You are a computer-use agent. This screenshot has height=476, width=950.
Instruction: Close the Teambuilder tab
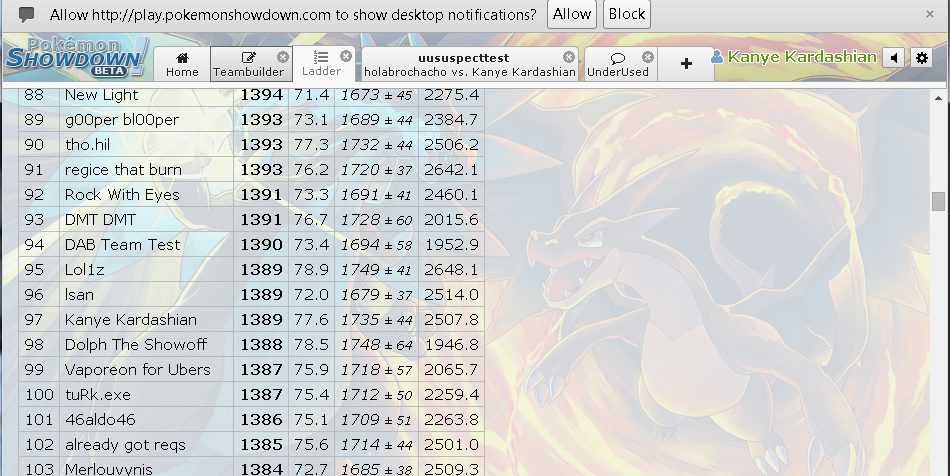[283, 57]
